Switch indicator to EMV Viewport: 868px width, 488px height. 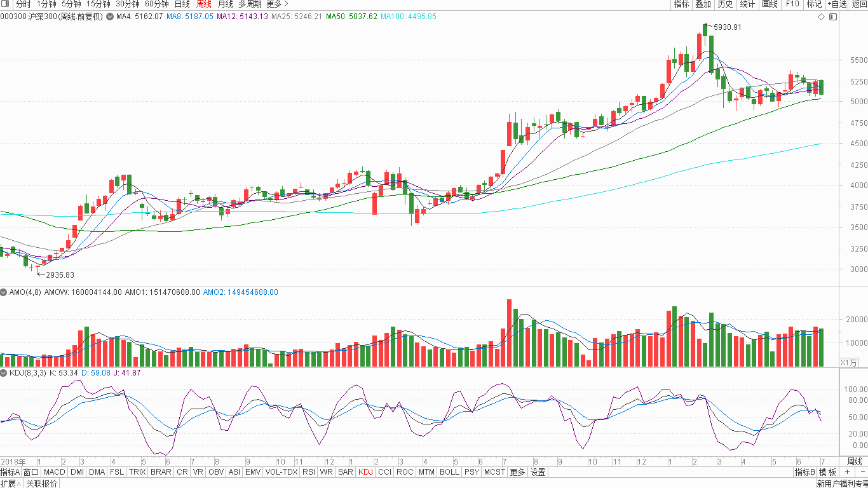pos(253,472)
